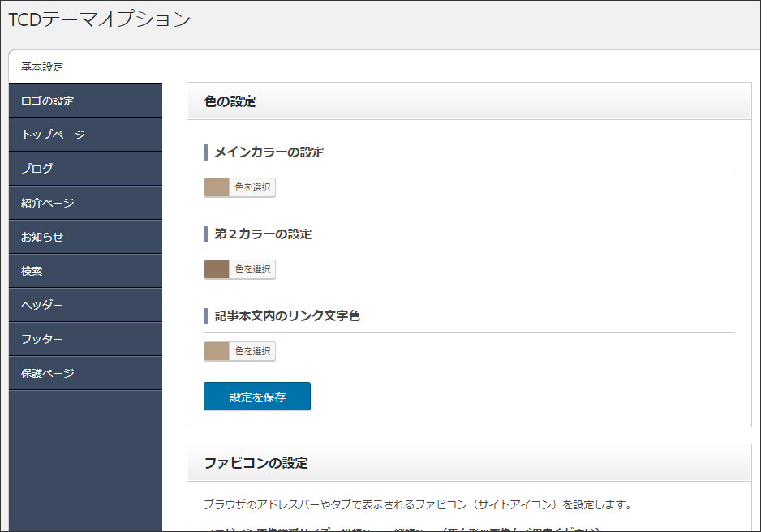Click the メインカラーの設定 heading

pos(269,152)
